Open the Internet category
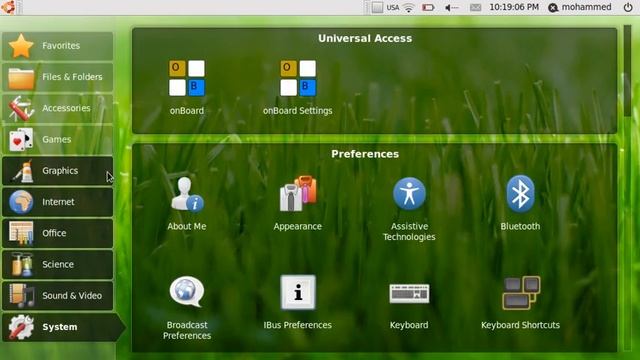Viewport: 640px width, 360px height. coord(58,202)
